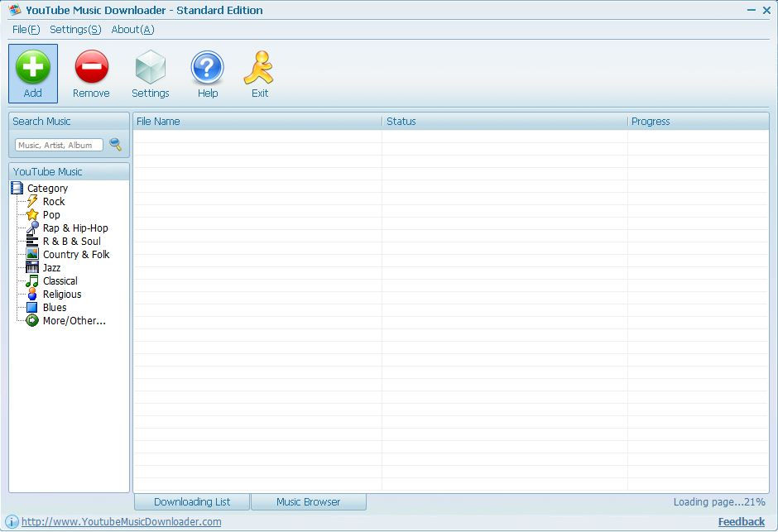Select the Rap & Hip-Hop category label

point(75,228)
